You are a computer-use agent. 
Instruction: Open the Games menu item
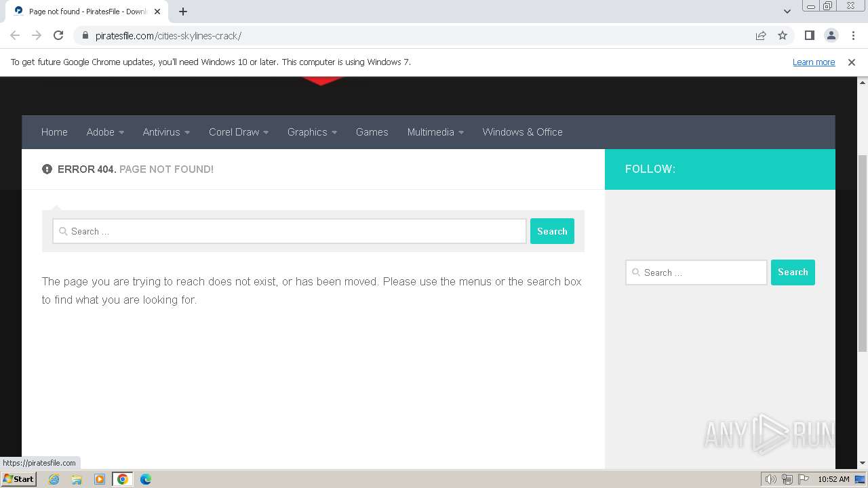[x=372, y=132]
